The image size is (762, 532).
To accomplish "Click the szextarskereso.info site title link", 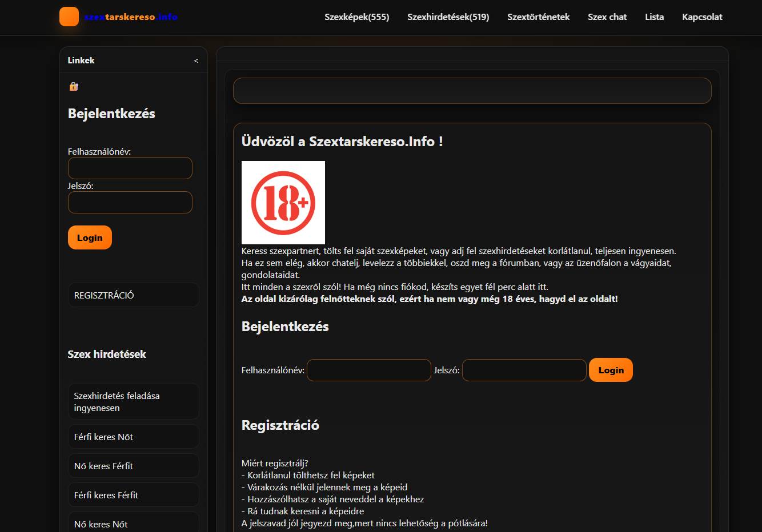I will [131, 17].
